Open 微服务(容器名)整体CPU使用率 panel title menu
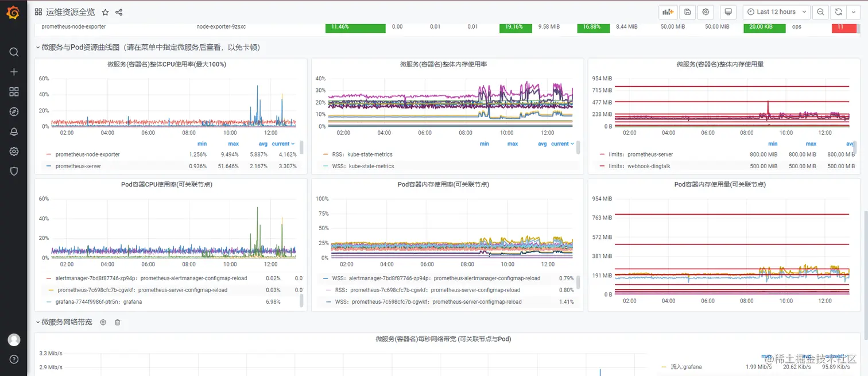Image resolution: width=868 pixels, height=376 pixels. coord(166,64)
